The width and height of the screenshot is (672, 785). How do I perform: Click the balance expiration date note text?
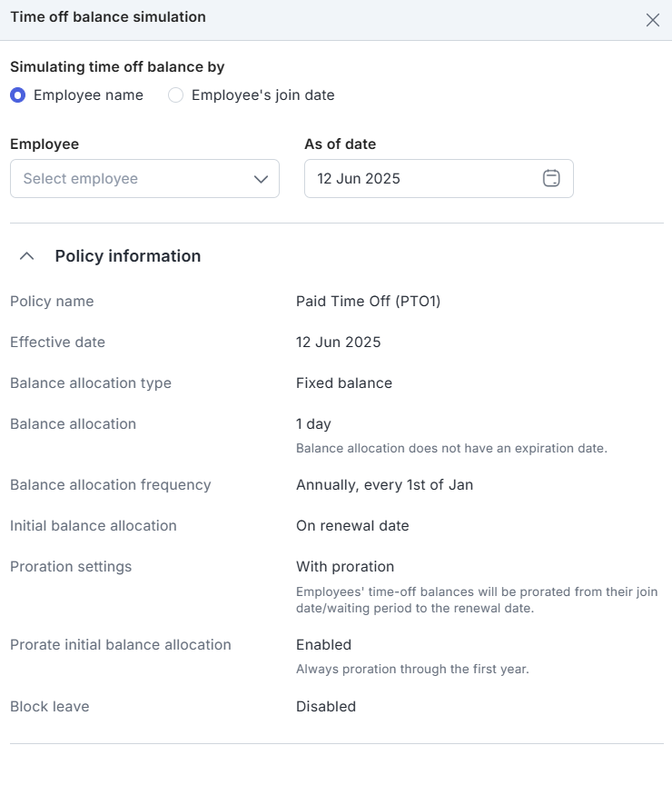click(x=451, y=448)
